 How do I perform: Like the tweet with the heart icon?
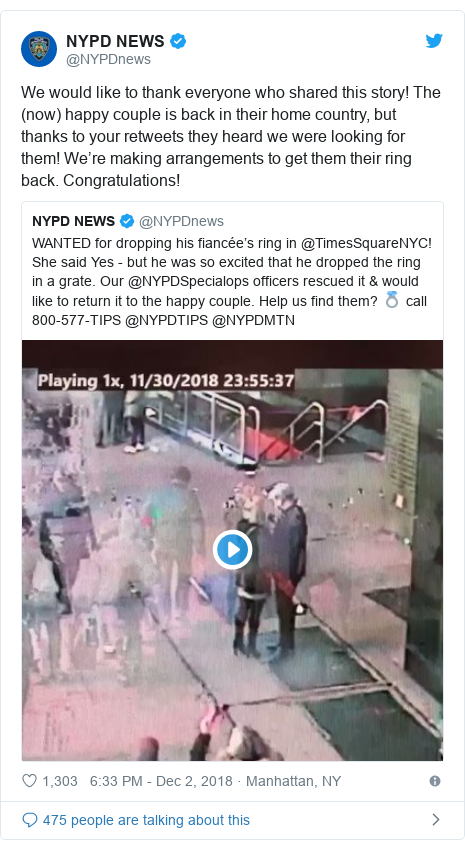click(29, 781)
